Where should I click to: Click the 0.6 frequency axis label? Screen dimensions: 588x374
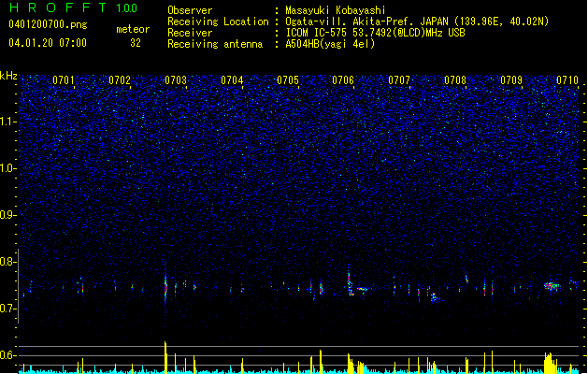pos(8,355)
